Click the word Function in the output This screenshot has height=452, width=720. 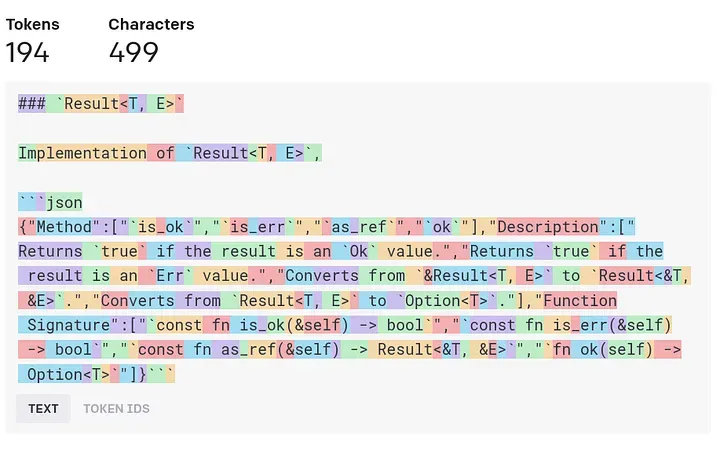tap(580, 301)
